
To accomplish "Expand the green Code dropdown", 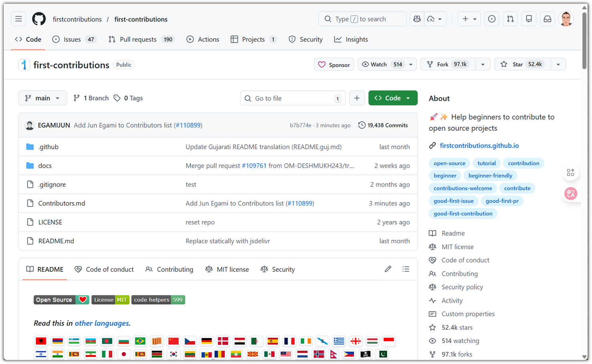I will point(393,98).
